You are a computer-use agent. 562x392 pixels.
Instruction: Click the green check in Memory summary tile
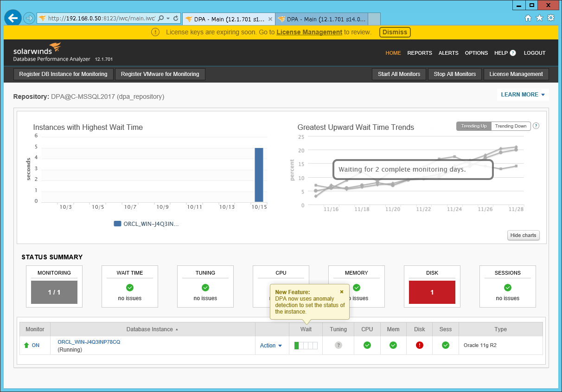pyautogui.click(x=356, y=288)
